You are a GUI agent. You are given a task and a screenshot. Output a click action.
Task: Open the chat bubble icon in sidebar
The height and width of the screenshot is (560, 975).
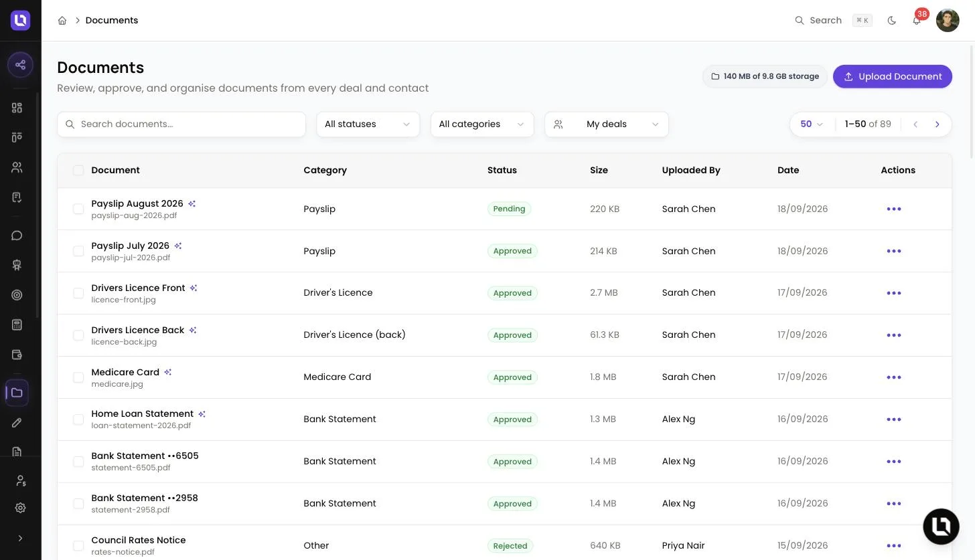tap(17, 236)
